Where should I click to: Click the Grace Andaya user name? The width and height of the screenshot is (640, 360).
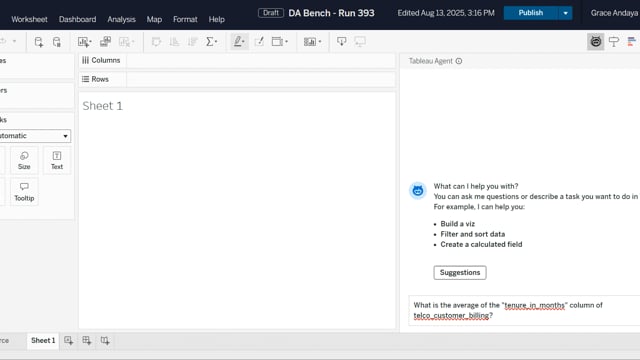pyautogui.click(x=614, y=13)
